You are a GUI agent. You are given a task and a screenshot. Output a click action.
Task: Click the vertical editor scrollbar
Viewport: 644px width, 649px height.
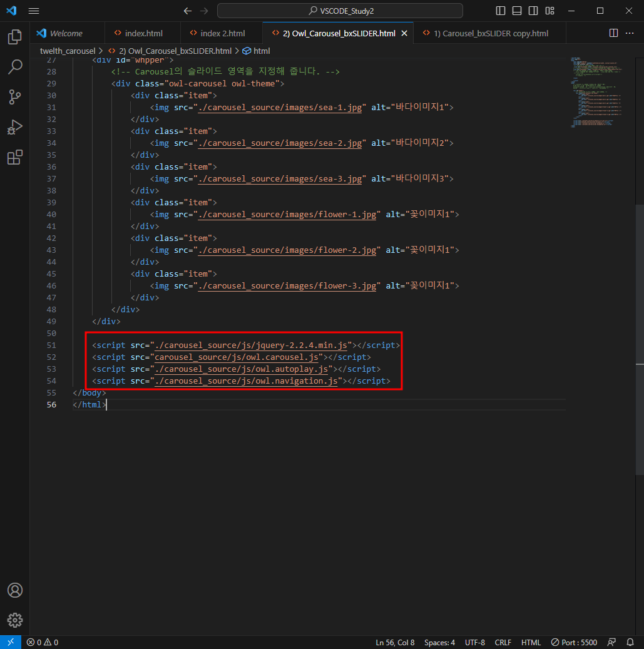[x=640, y=339]
